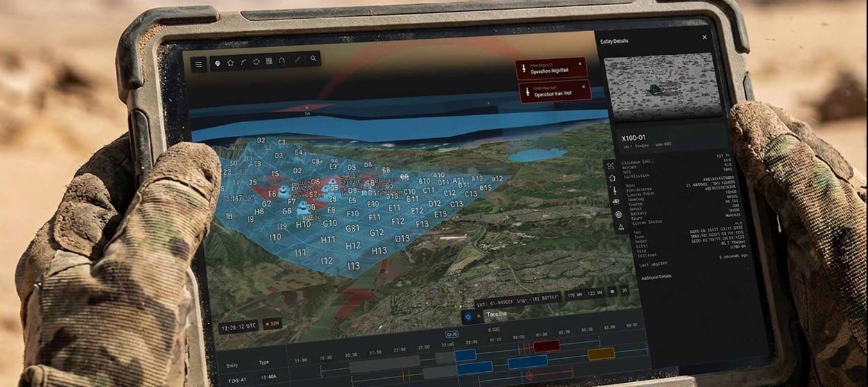Close the Timeline panel with X
This screenshot has height=387, width=868.
pyautogui.click(x=478, y=316)
